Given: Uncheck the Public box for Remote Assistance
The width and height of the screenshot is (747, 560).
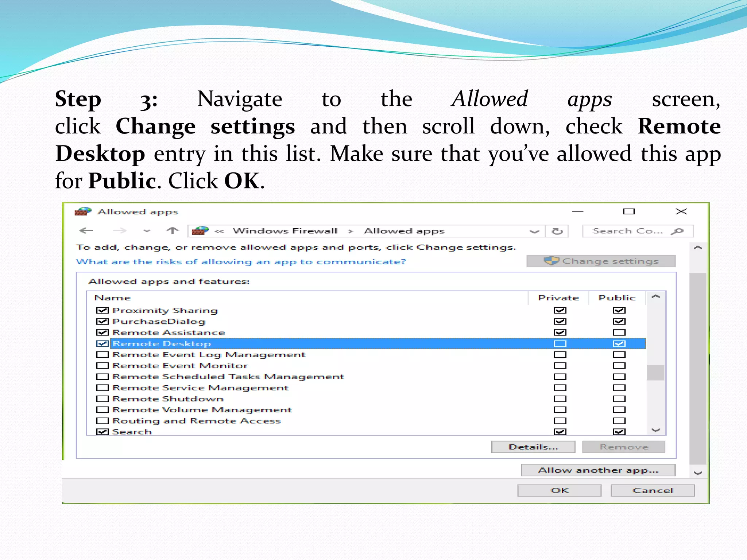Looking at the screenshot, I should tap(619, 332).
